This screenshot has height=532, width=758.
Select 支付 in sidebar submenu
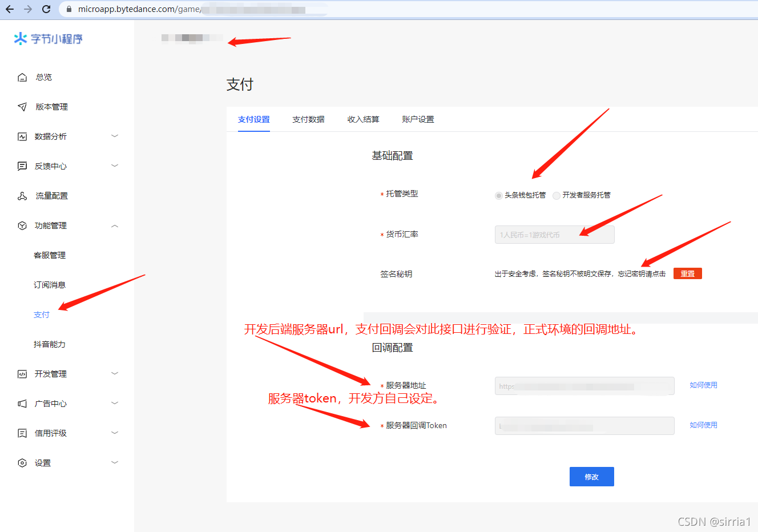(42, 315)
